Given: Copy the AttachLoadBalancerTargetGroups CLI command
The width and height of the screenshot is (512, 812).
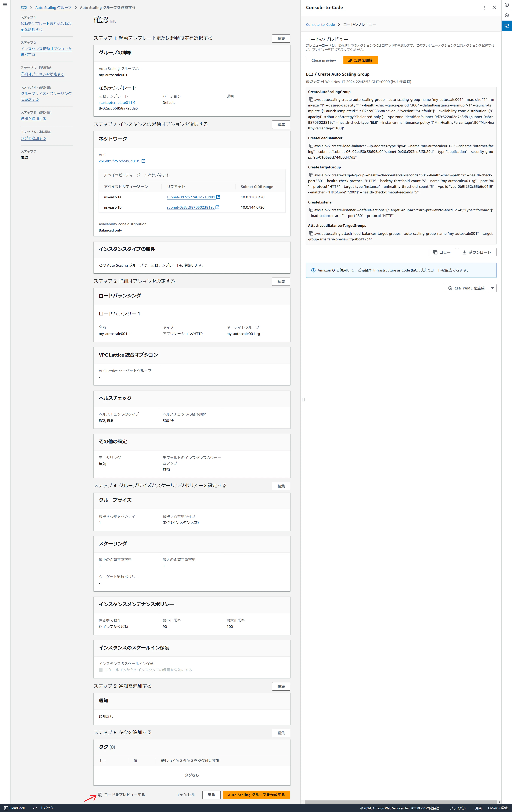Looking at the screenshot, I should 311,233.
